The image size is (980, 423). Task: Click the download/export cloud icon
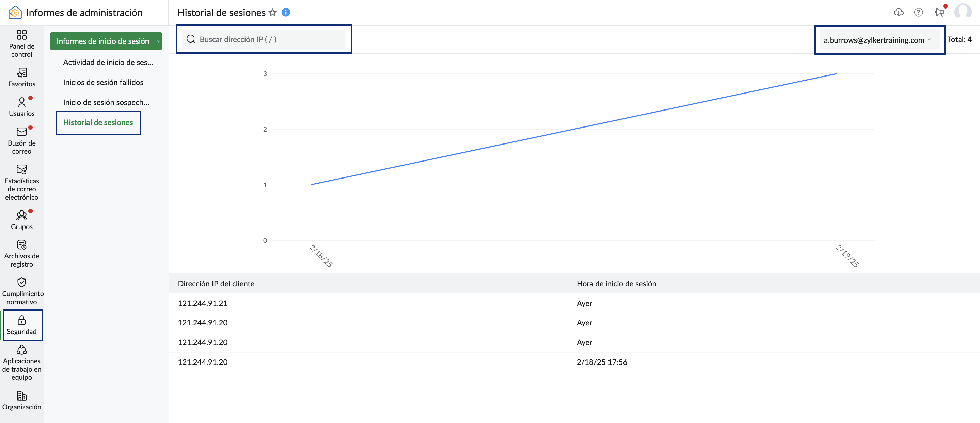[898, 12]
